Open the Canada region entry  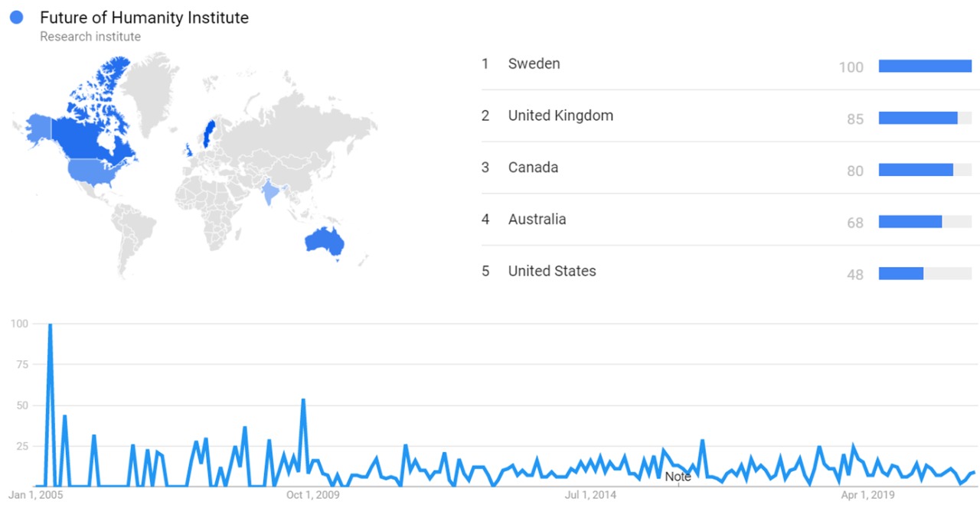533,168
